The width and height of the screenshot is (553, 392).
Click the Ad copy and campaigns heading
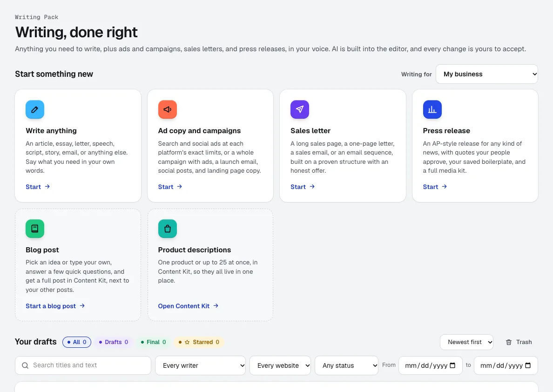click(x=199, y=131)
